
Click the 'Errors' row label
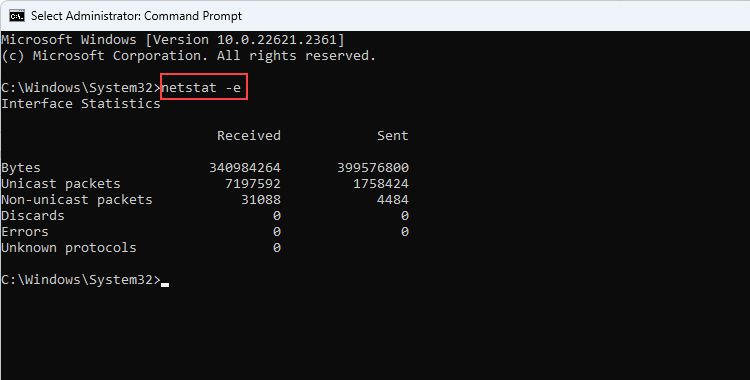(x=25, y=232)
